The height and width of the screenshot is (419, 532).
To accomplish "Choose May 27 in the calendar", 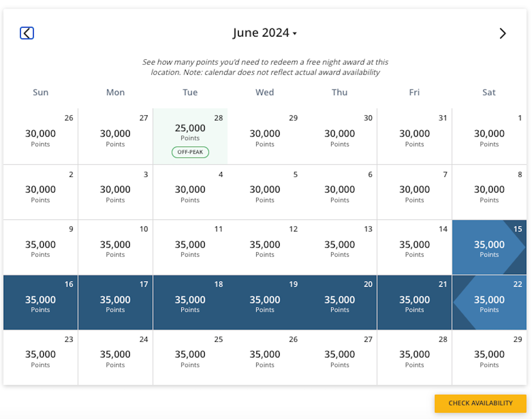I will tap(115, 136).
